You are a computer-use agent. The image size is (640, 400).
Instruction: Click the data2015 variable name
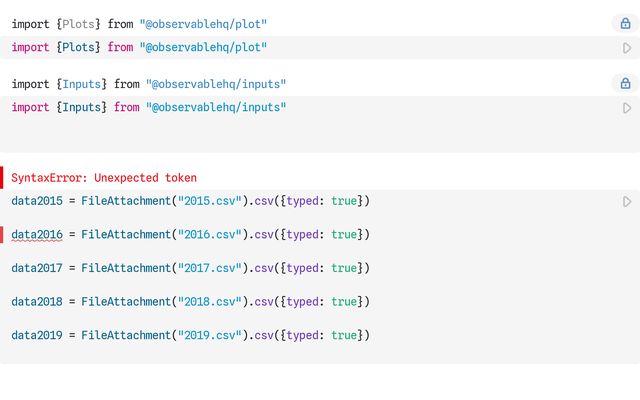[37, 202]
